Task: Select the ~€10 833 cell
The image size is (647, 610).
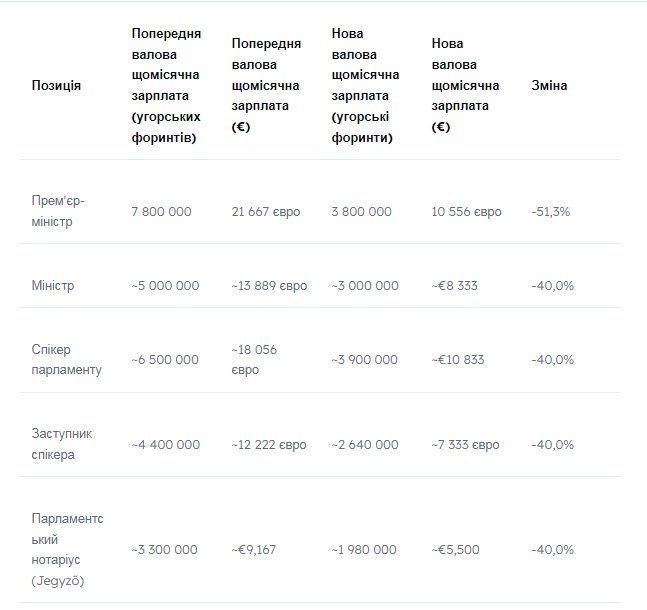Action: click(x=458, y=359)
